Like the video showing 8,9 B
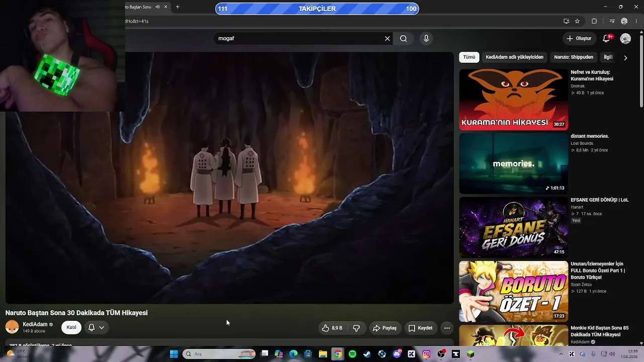This screenshot has width=644, height=362. click(x=333, y=328)
